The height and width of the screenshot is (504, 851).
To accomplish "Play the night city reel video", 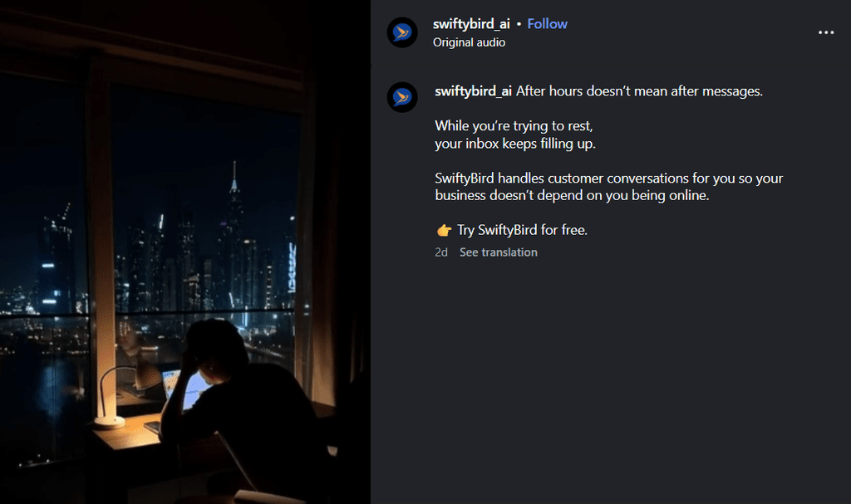I will 185,252.
